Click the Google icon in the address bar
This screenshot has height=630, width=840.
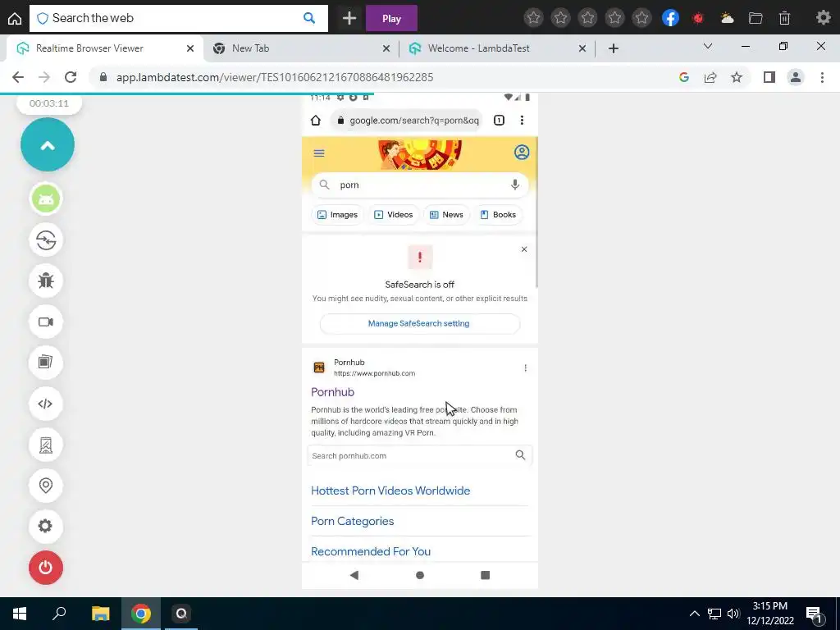(683, 77)
